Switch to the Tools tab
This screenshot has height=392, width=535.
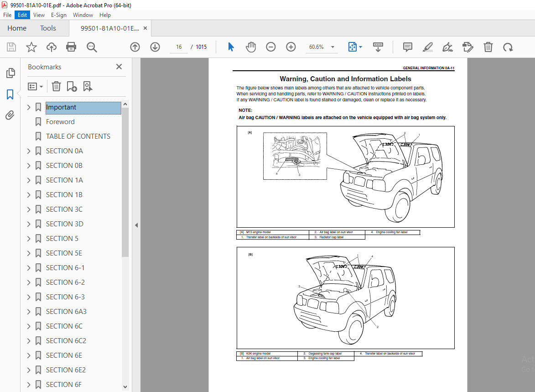[48, 28]
